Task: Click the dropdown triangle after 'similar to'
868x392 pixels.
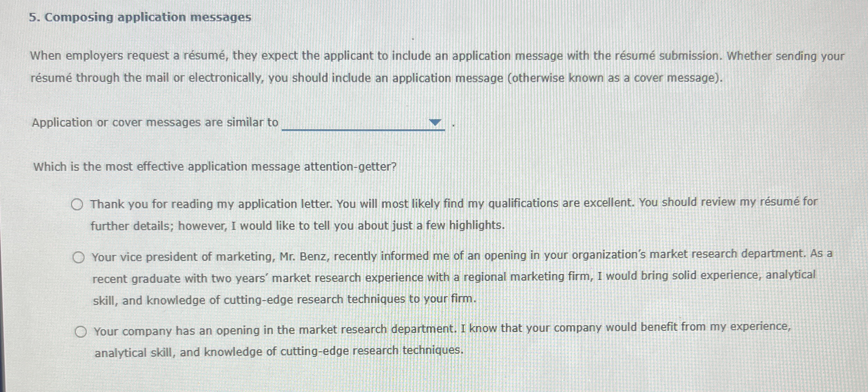Action: tap(435, 122)
